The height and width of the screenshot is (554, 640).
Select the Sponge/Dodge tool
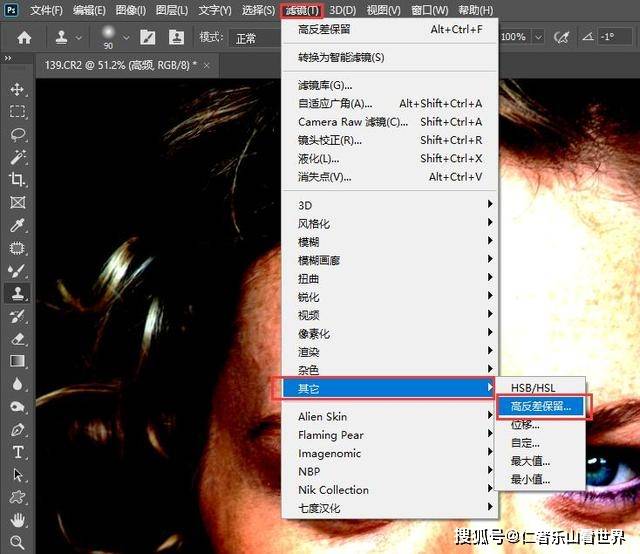17,407
